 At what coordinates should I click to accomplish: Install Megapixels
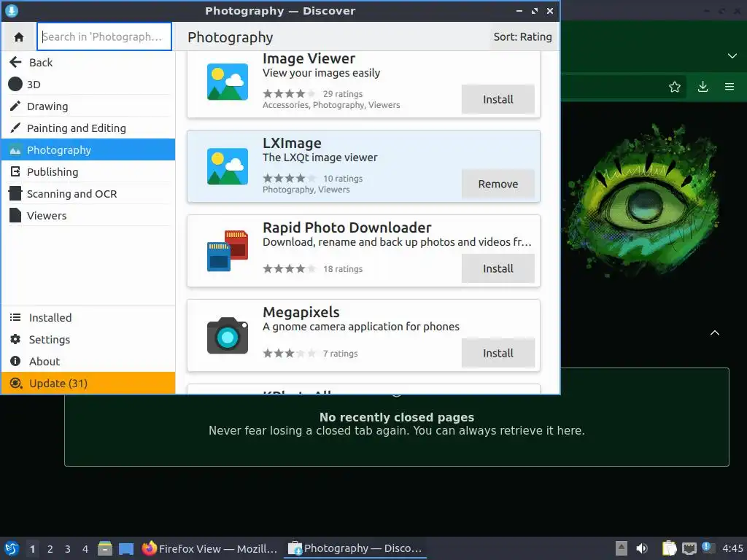point(498,353)
